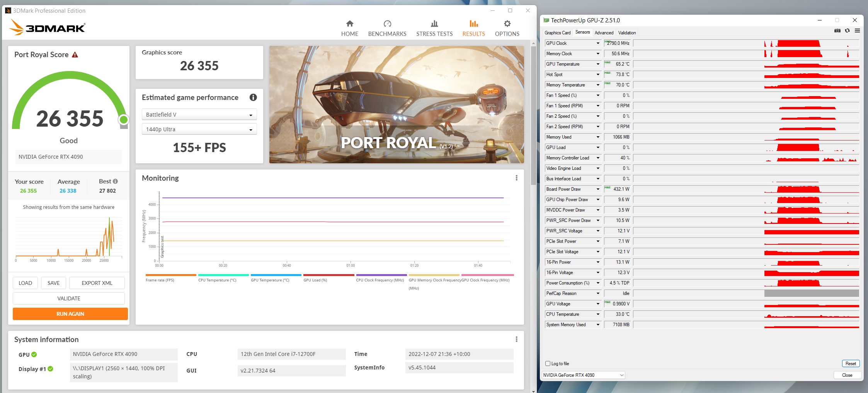Go to the Advanced tab in GPU-Z
This screenshot has height=393, width=868.
point(604,33)
